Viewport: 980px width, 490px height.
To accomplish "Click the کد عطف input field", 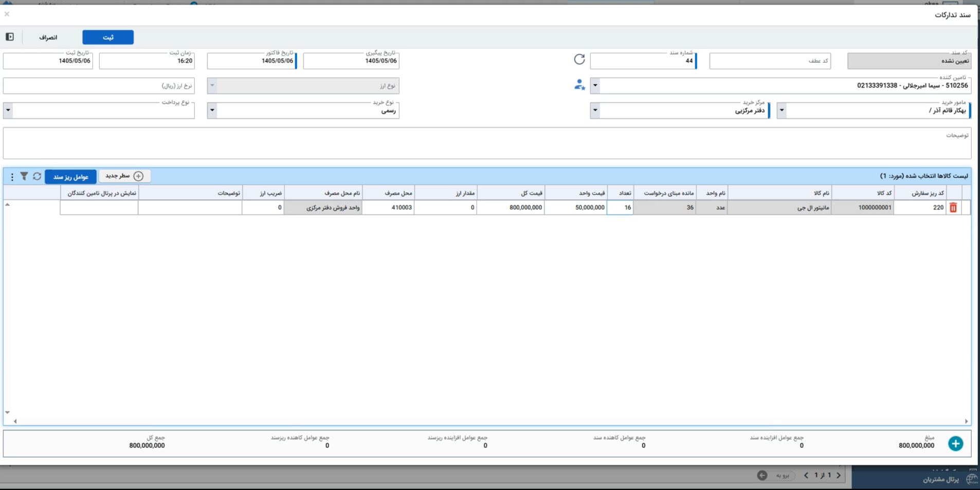I will tap(770, 61).
